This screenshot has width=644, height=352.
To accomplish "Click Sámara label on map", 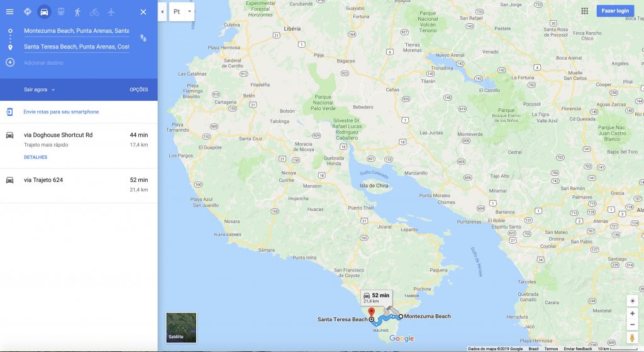I will click(x=267, y=250).
